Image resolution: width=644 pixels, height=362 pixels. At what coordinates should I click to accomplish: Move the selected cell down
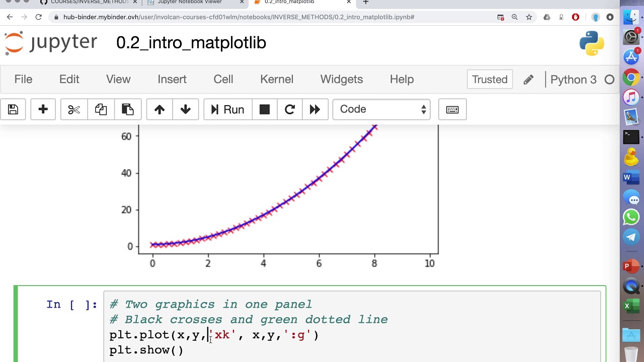[186, 110]
